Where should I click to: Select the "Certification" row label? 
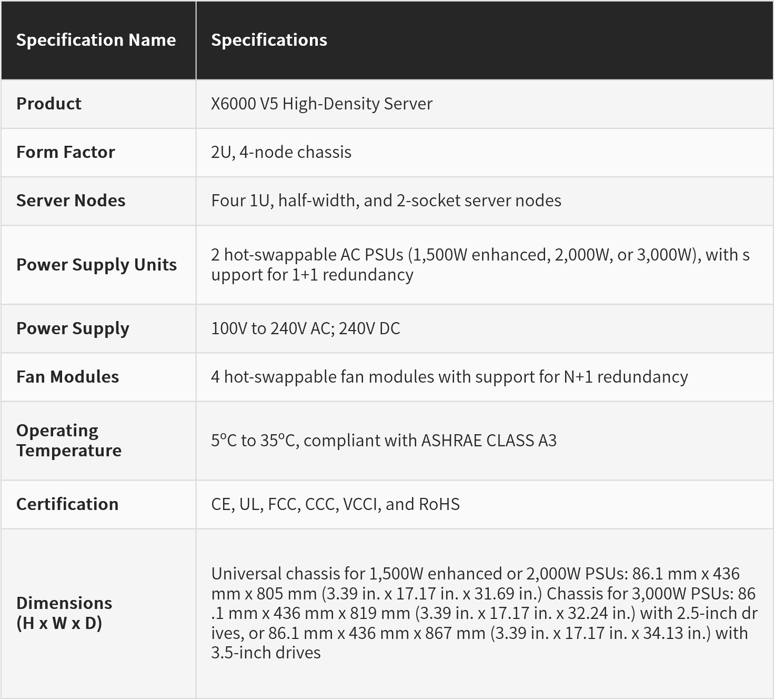[67, 504]
